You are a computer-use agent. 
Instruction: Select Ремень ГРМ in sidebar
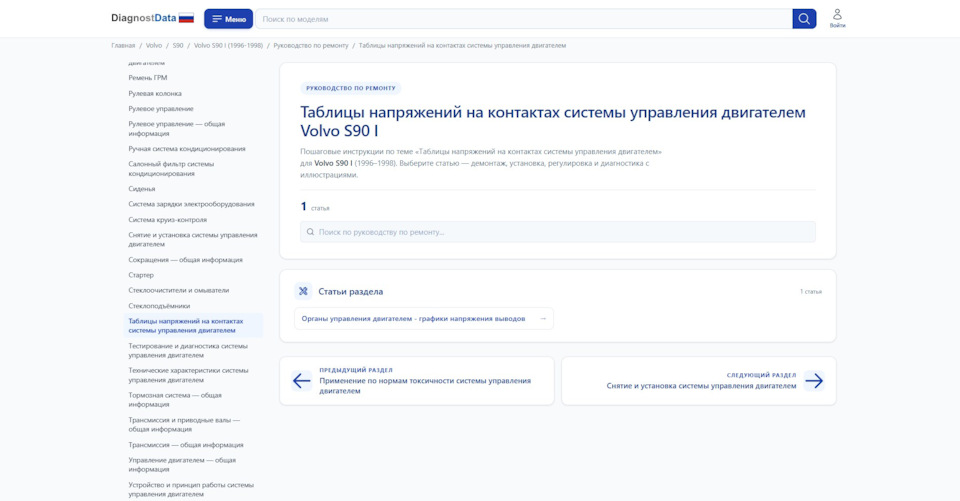[x=148, y=78]
